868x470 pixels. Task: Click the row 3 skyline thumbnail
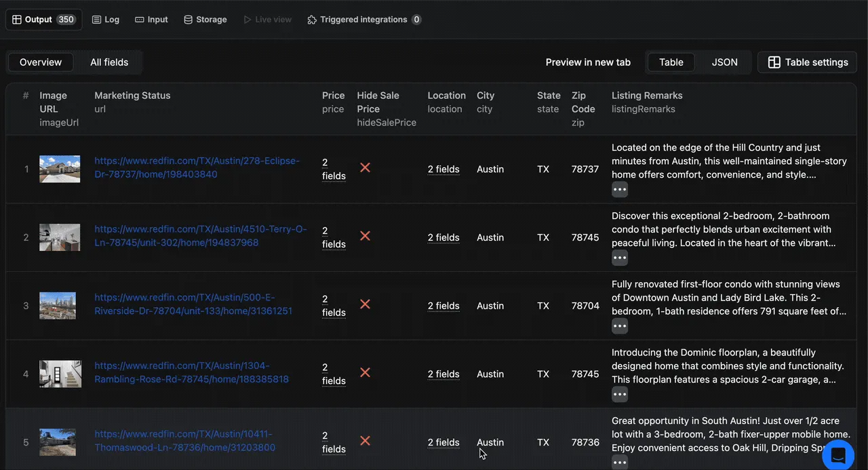pos(58,306)
